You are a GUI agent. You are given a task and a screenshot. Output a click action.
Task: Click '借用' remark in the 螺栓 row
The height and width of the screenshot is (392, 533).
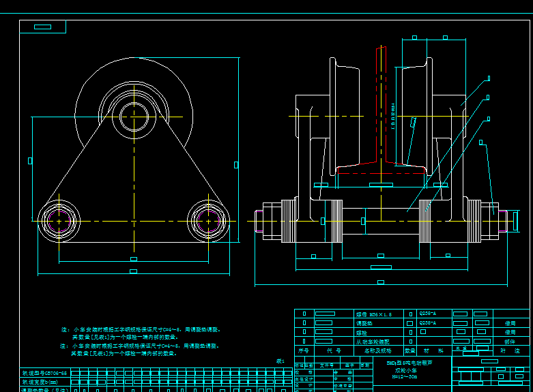[510, 332]
